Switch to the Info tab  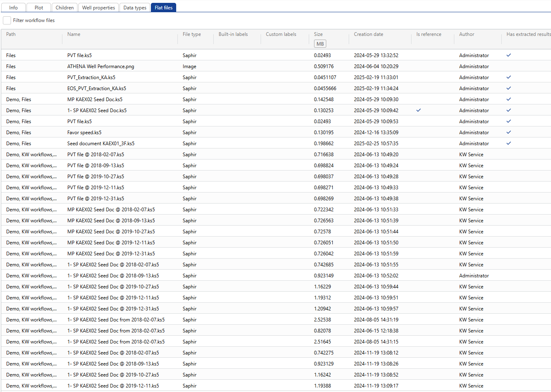(x=13, y=7)
